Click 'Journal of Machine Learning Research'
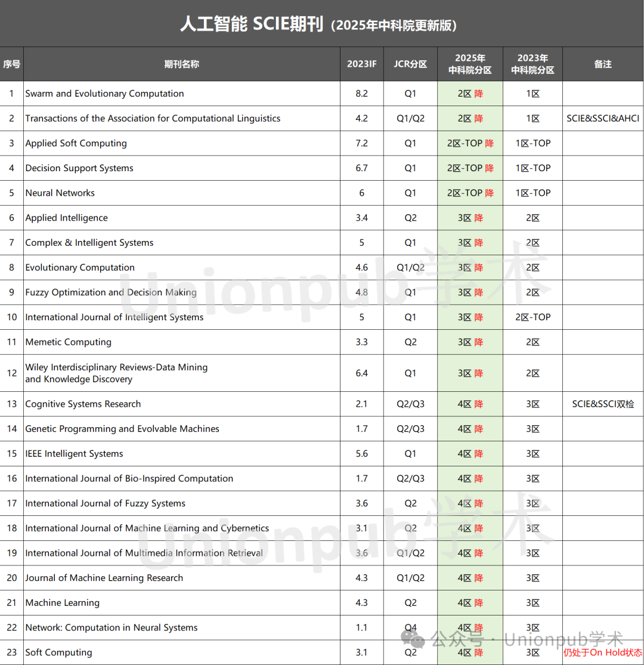The width and height of the screenshot is (644, 665). [104, 578]
